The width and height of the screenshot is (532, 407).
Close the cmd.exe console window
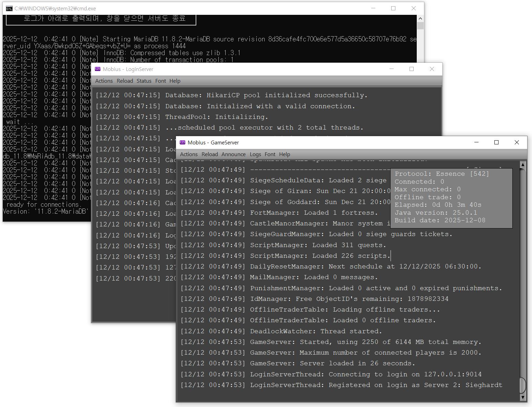(x=413, y=9)
